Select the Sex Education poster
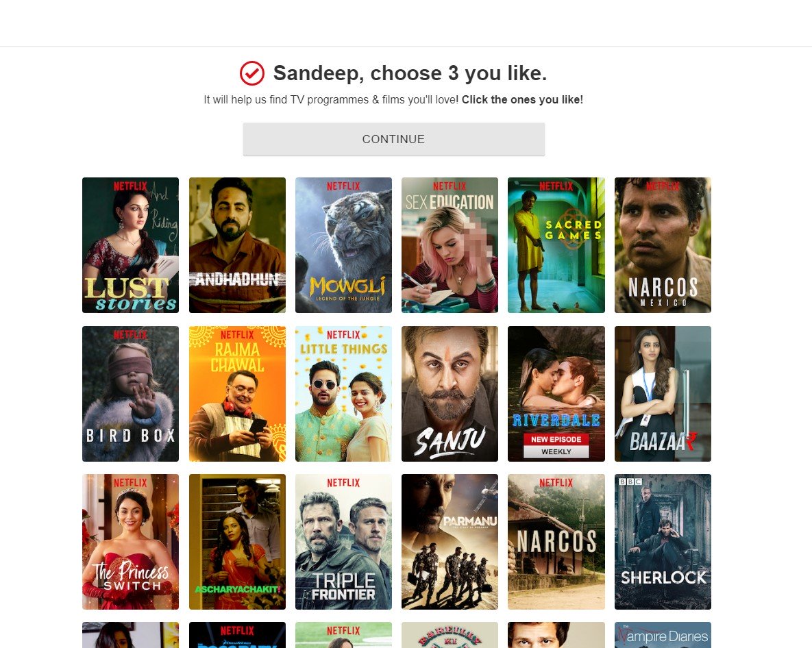Viewport: 812px width, 648px height. coord(450,245)
